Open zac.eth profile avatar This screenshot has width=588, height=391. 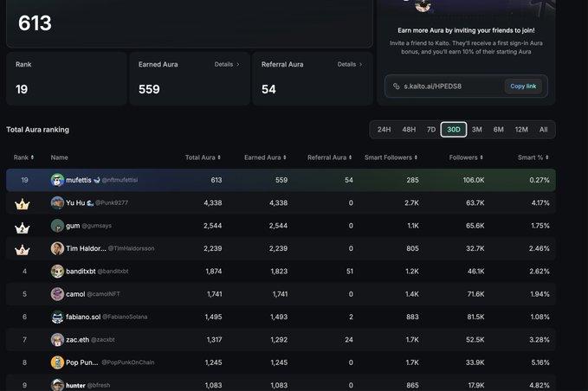coord(57,340)
